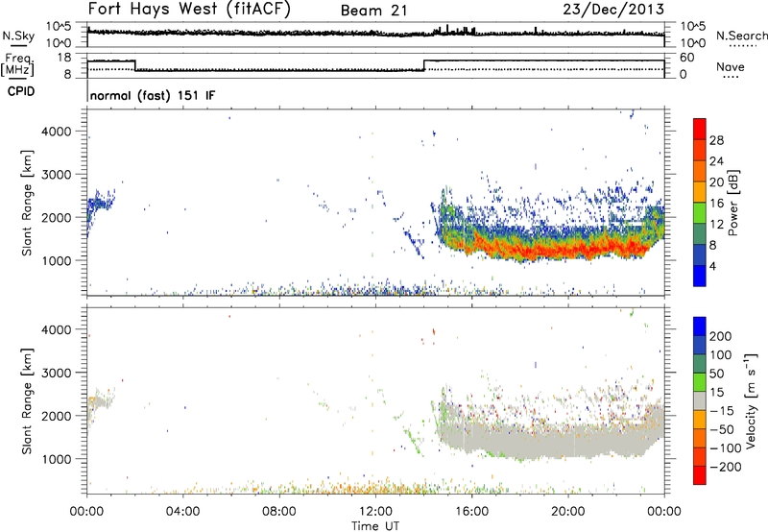Screen dimensions: 768x532
Task: Click the "Velocity [m s^-1]" colorbar title
Action: (x=750, y=400)
